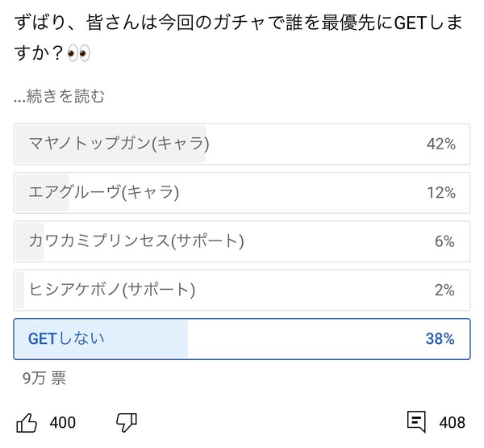
Task: Click the 9万 票 vote total
Action: [44, 378]
